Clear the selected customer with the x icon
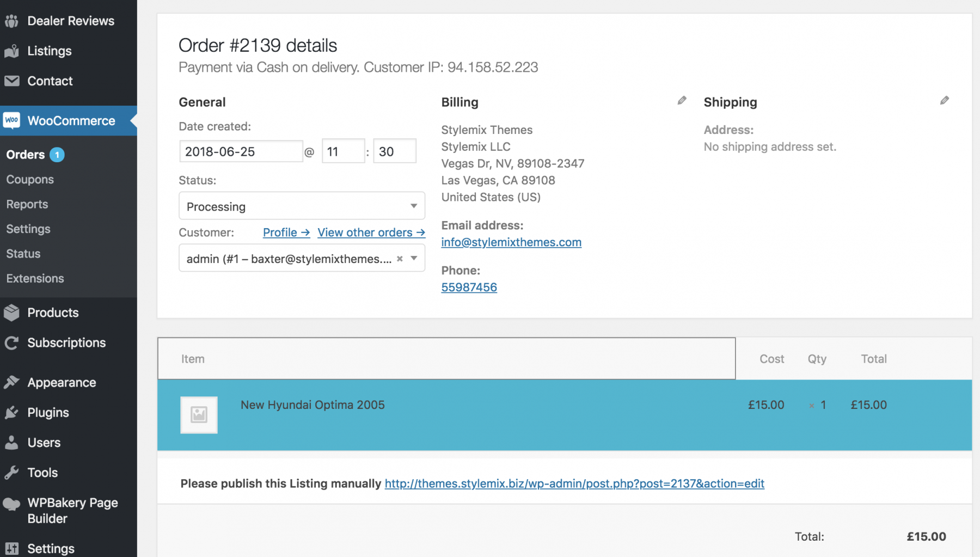980x557 pixels. point(400,259)
